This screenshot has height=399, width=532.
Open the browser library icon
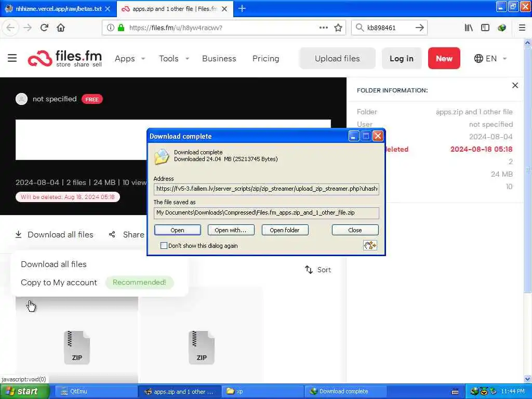point(469,28)
